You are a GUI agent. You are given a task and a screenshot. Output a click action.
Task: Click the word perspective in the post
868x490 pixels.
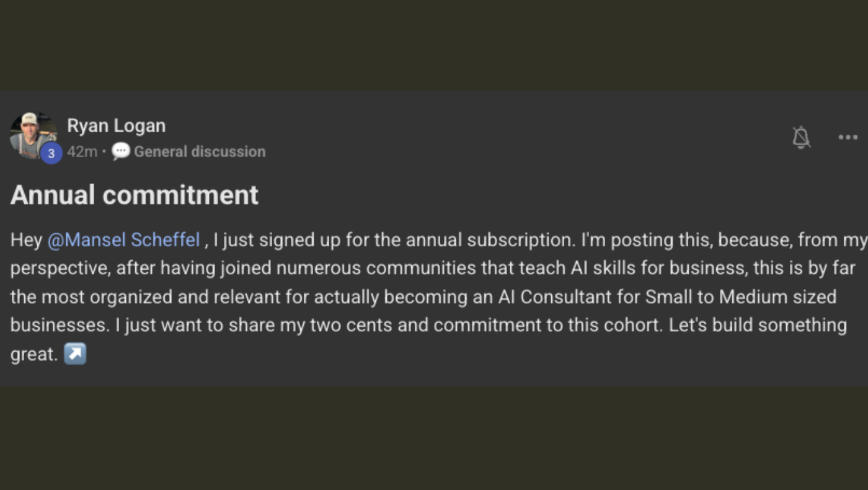click(60, 269)
